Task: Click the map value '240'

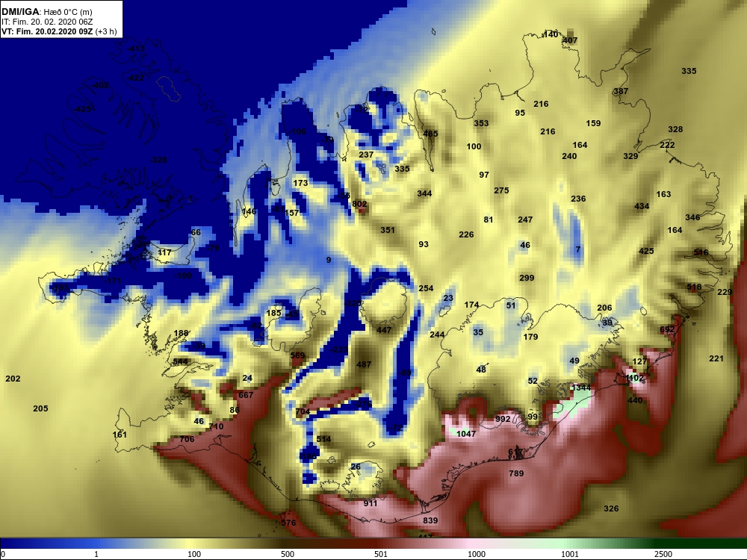Action: [x=569, y=156]
